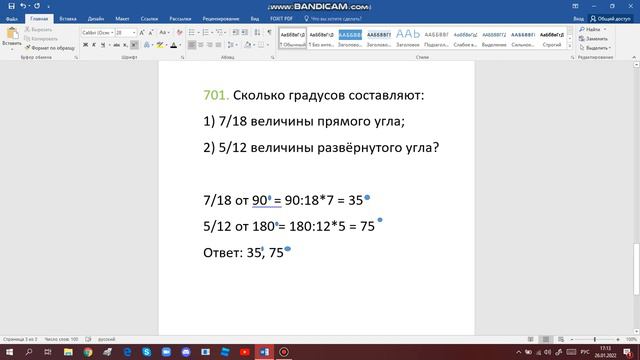The height and width of the screenshot is (360, 640).
Task: Toggle italic formatting (К)
Action: [94, 45]
